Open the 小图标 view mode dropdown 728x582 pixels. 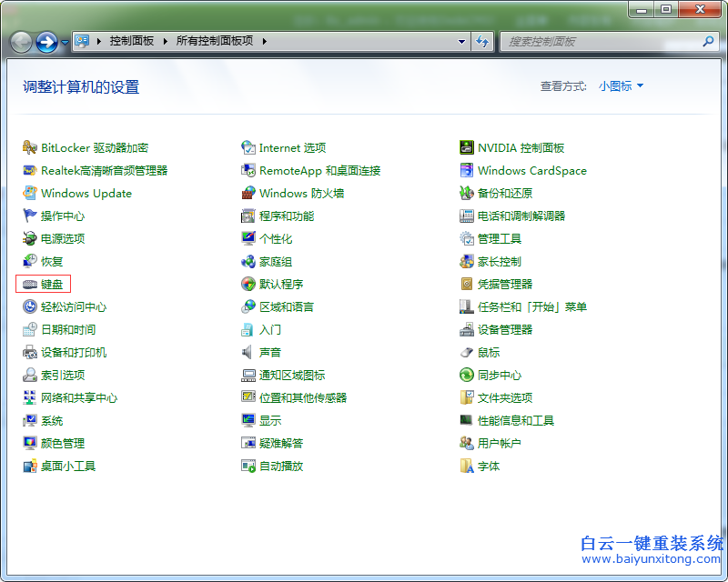622,84
